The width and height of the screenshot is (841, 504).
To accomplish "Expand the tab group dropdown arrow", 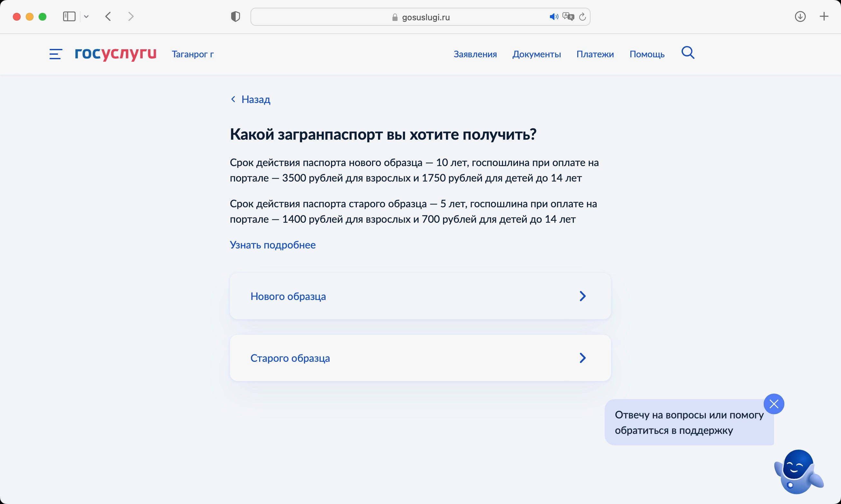I will [86, 16].
